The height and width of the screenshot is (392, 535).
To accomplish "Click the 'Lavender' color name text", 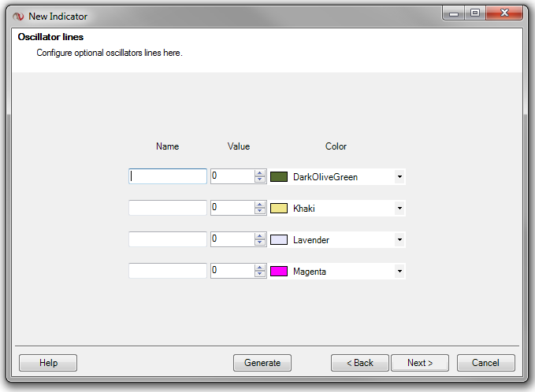I will click(310, 240).
